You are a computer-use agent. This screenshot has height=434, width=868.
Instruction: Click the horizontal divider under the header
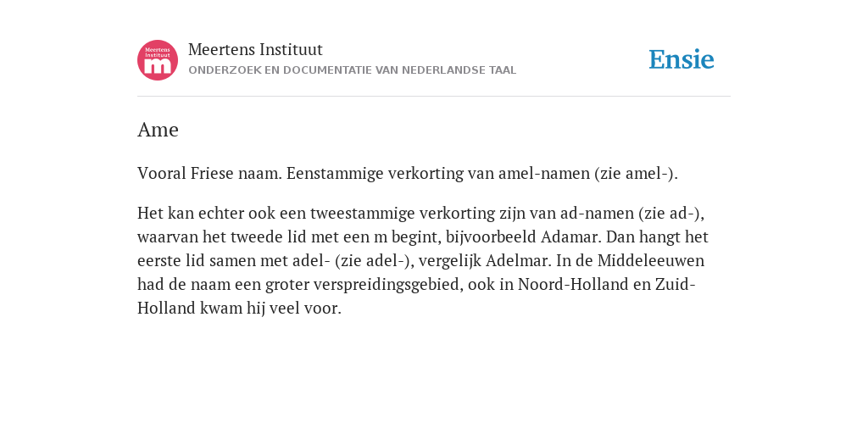(x=434, y=97)
